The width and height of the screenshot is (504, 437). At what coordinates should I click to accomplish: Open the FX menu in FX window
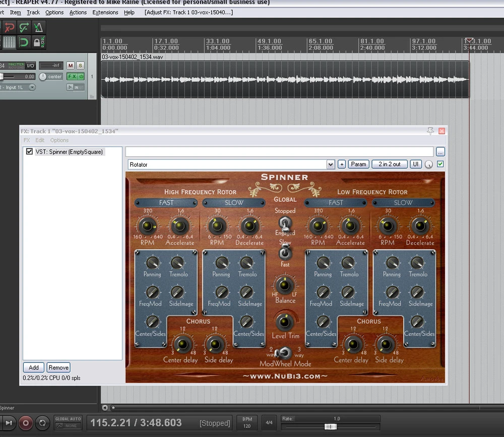(27, 140)
